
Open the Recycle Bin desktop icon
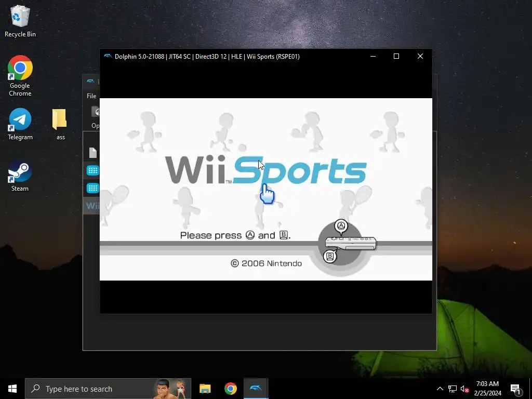click(20, 21)
